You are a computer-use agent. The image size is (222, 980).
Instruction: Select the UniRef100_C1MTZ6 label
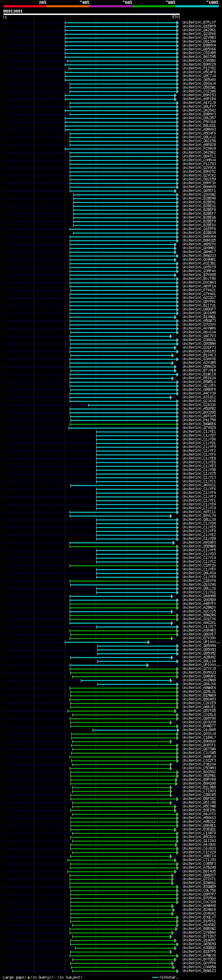(x=199, y=566)
